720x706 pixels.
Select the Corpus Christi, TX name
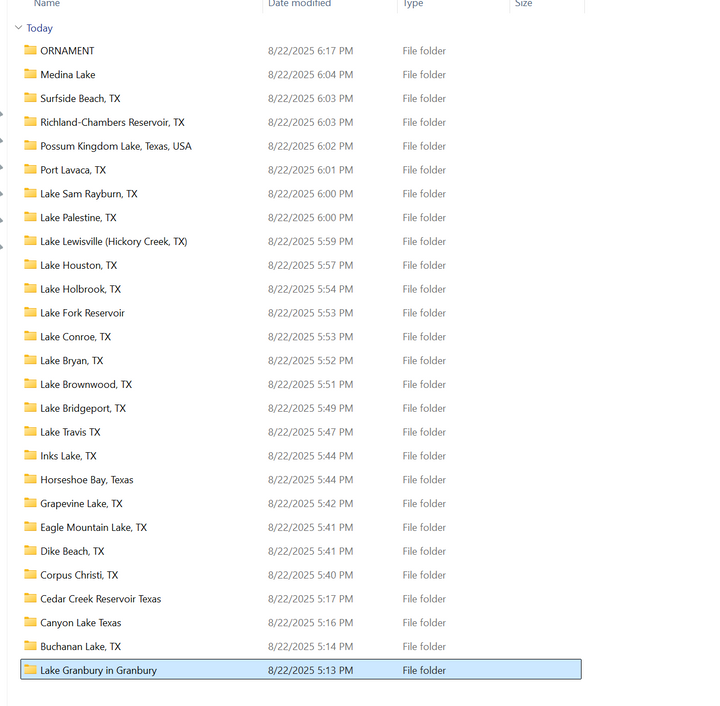pos(79,576)
